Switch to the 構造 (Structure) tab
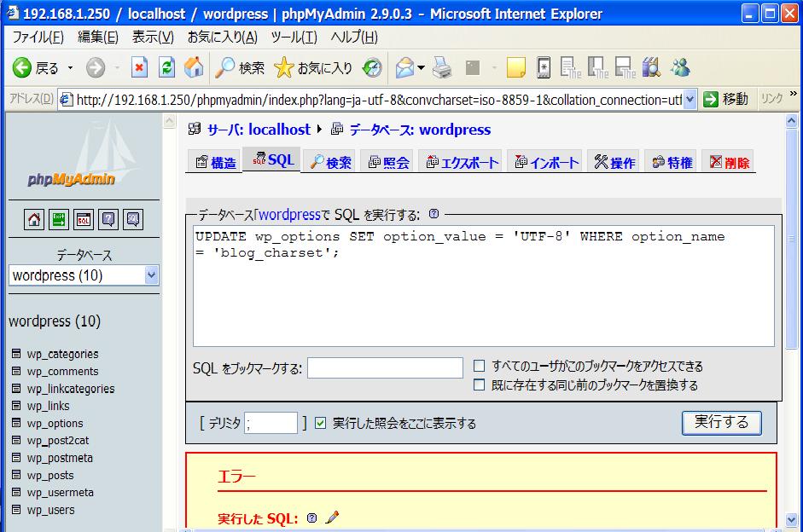The width and height of the screenshot is (803, 532). (216, 162)
